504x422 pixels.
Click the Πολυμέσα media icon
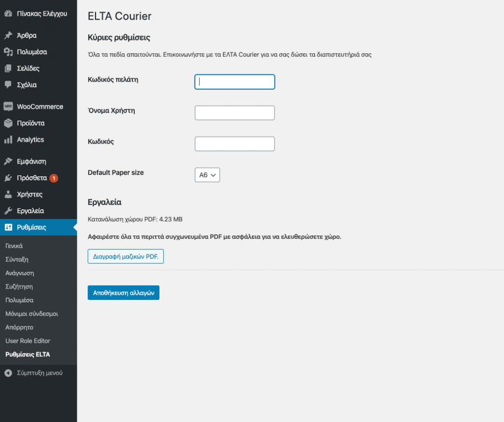coord(8,52)
